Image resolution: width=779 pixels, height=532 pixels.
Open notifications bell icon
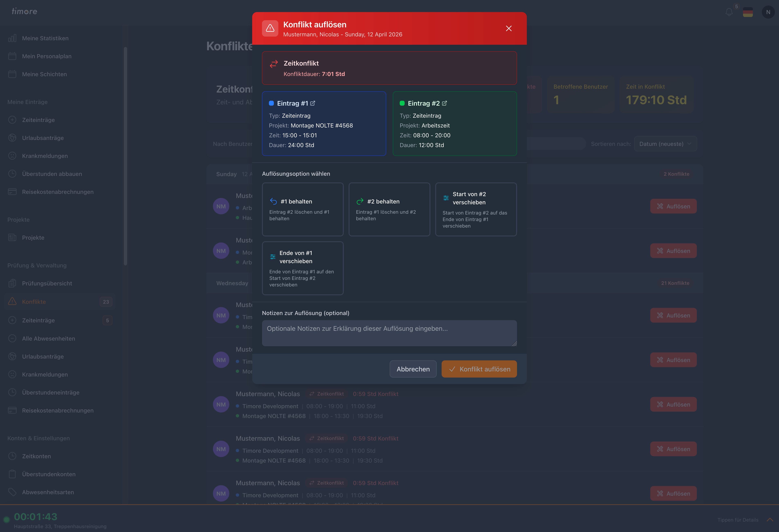pyautogui.click(x=729, y=12)
